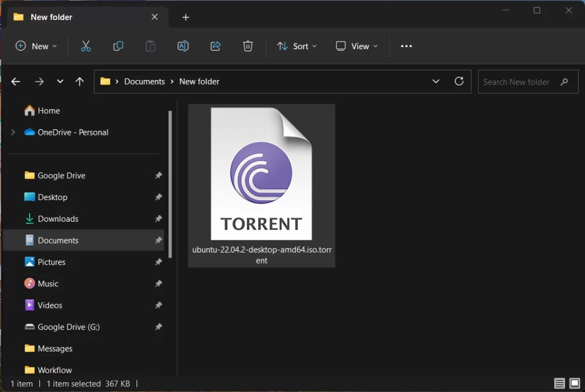The height and width of the screenshot is (392, 585).
Task: Open Home in the navigation pane
Action: [49, 110]
